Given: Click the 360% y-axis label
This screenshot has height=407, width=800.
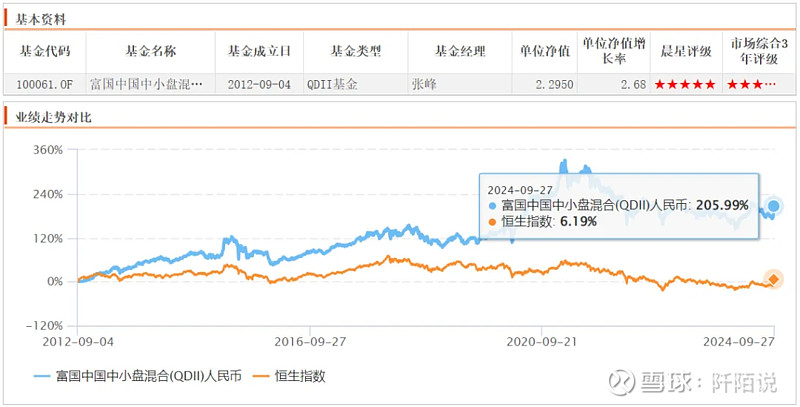Looking at the screenshot, I should [50, 150].
